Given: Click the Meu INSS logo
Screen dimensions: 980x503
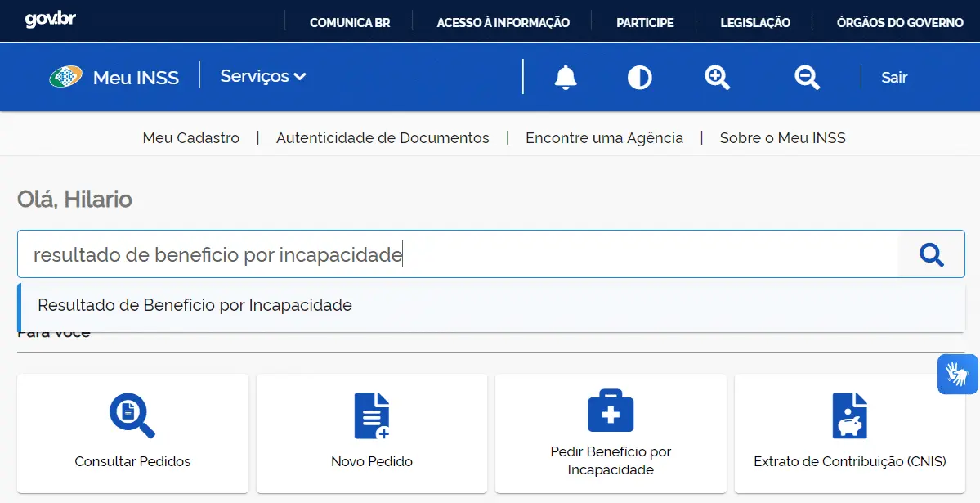Looking at the screenshot, I should click(114, 77).
